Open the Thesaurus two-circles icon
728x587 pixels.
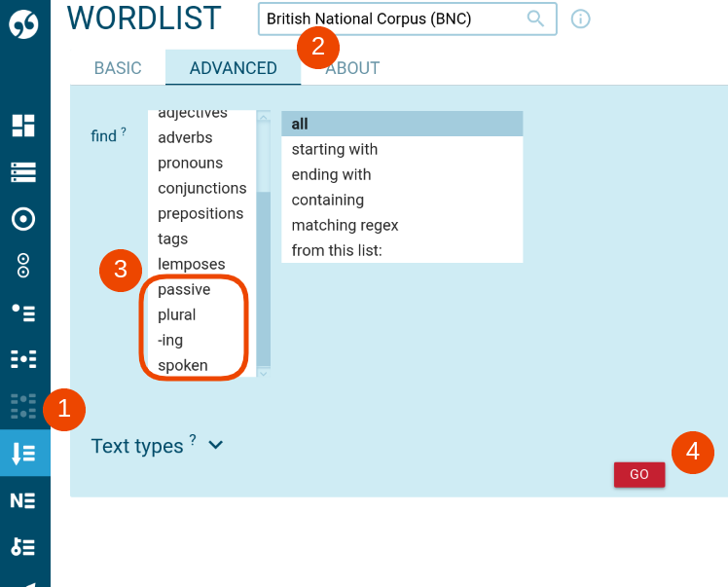(x=23, y=266)
